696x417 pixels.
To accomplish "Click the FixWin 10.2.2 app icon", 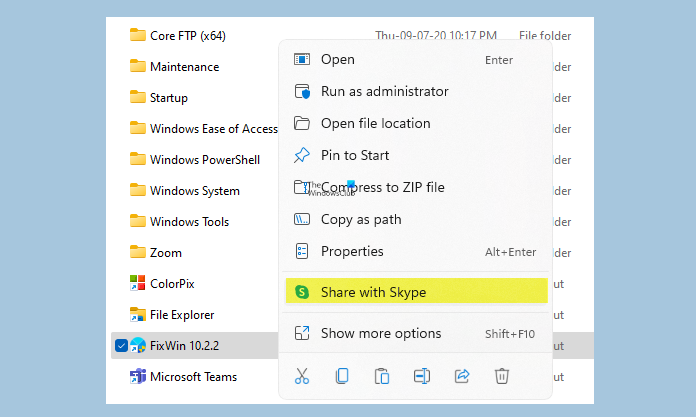I will tap(138, 345).
